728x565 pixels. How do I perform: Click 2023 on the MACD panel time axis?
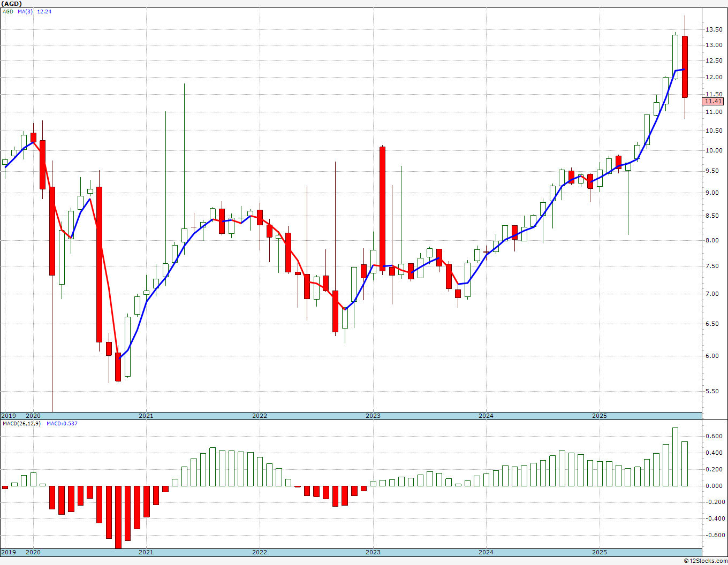pos(373,552)
